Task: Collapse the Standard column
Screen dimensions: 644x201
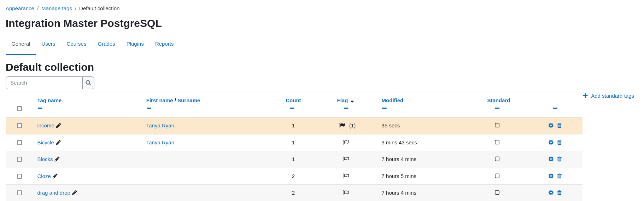Action: (497, 108)
